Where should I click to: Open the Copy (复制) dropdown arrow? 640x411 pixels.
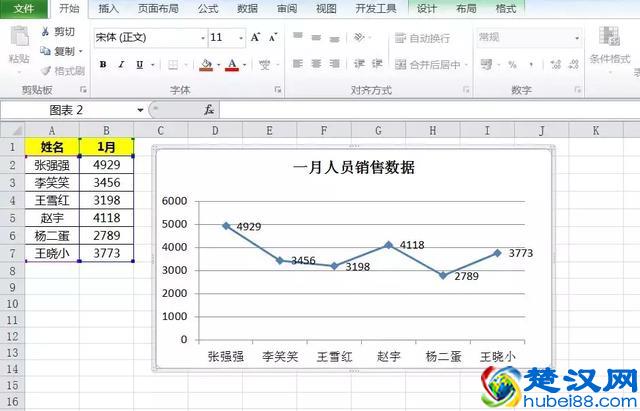[80, 51]
